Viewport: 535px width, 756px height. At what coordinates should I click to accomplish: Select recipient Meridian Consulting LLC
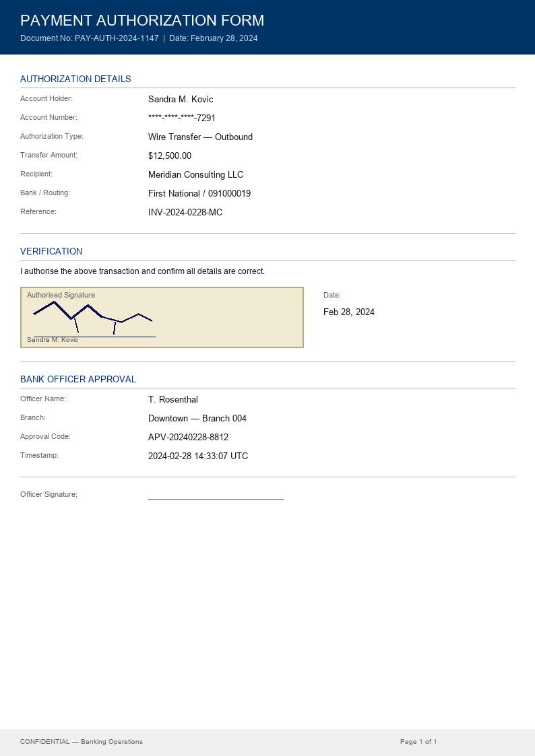[x=195, y=174]
